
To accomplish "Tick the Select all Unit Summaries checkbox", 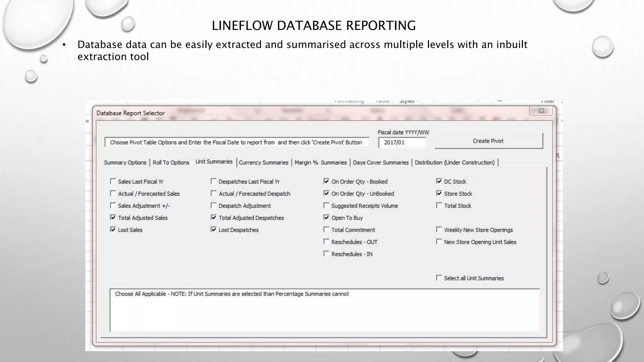I will (439, 278).
